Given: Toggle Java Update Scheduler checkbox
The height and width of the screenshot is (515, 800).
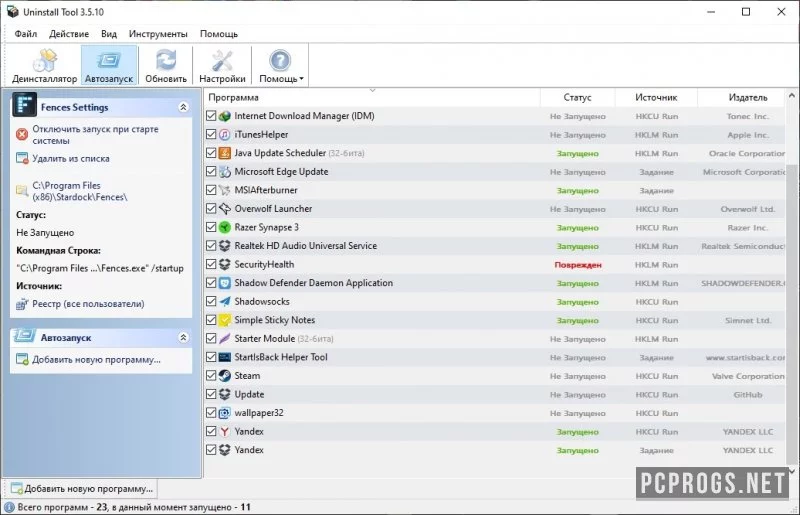Looking at the screenshot, I should (x=211, y=153).
